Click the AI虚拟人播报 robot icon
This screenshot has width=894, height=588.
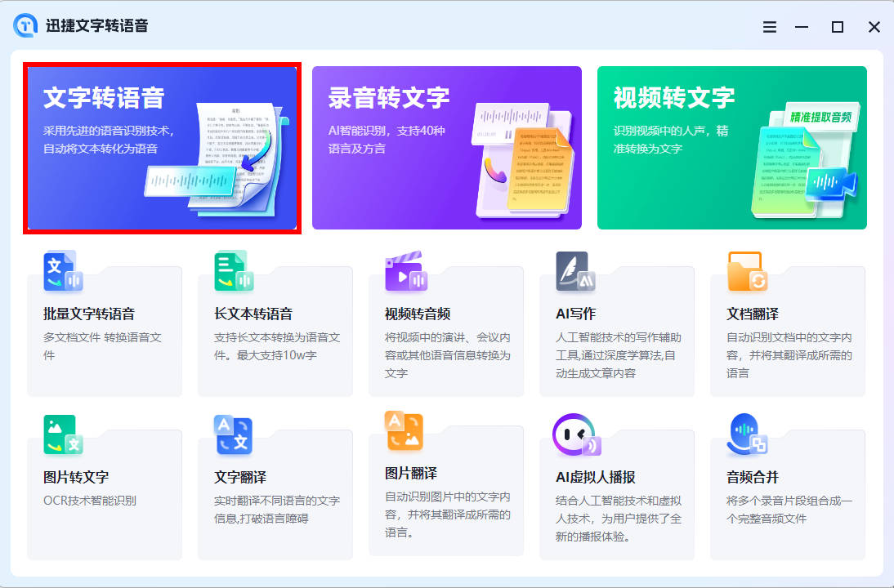[x=576, y=434]
